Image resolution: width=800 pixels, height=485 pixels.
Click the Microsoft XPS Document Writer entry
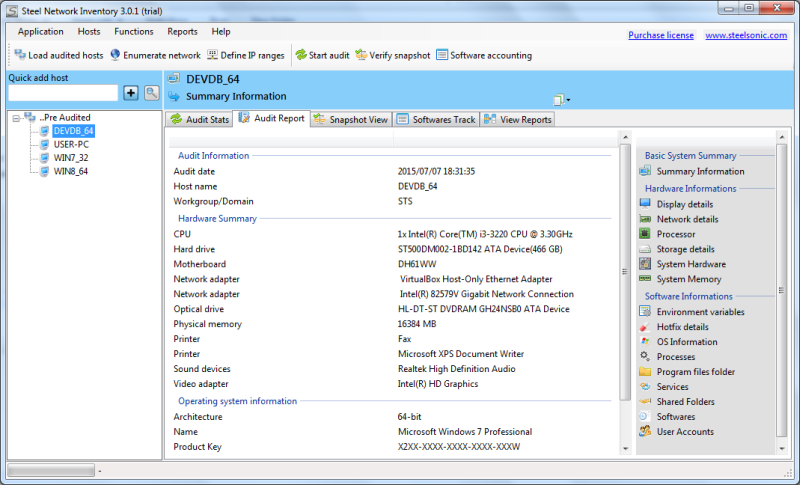point(461,354)
